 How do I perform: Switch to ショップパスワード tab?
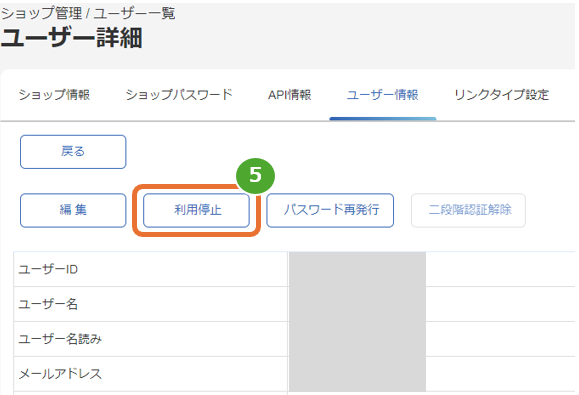tap(179, 95)
